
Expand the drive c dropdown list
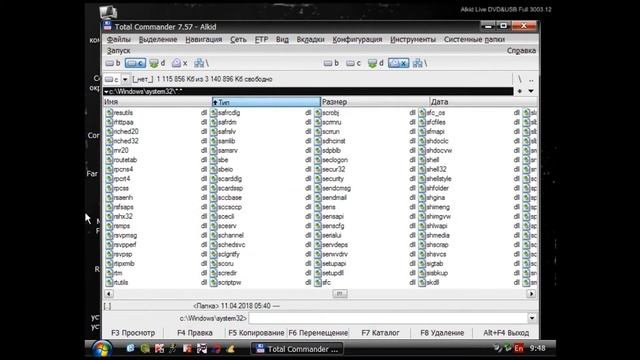125,79
